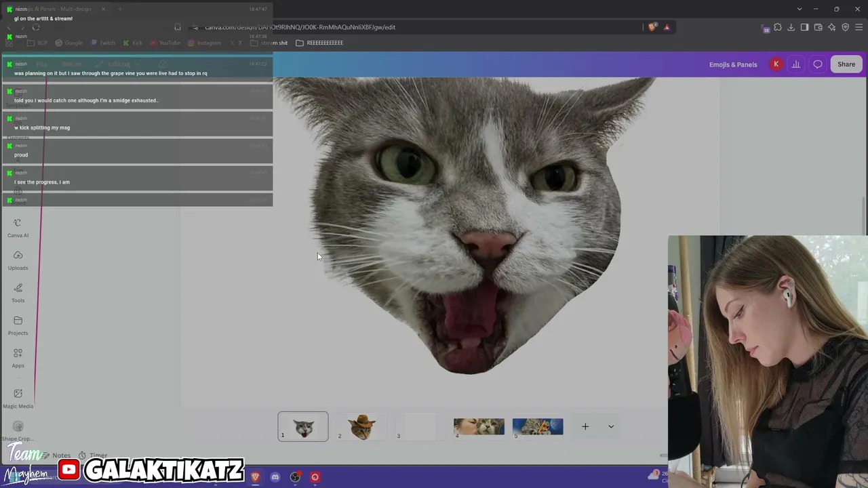Image resolution: width=868 pixels, height=488 pixels.
Task: Click the red circular taskbar icon
Action: [315, 477]
